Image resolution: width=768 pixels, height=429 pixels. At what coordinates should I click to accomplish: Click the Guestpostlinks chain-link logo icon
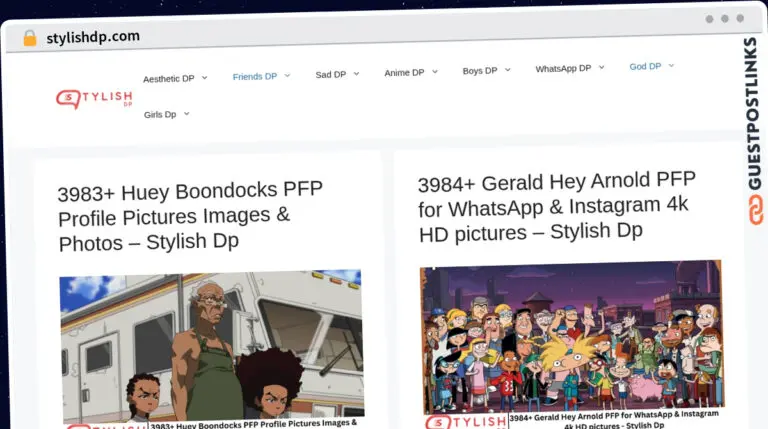(753, 209)
